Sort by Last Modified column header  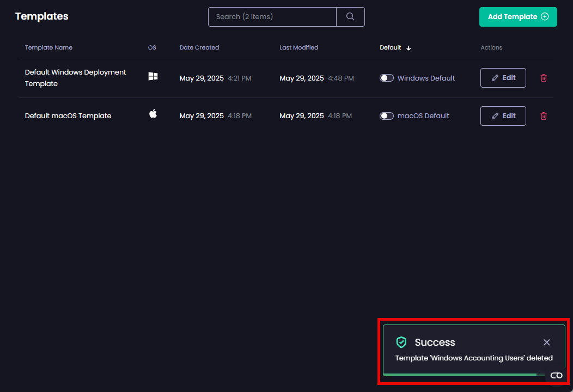298,47
